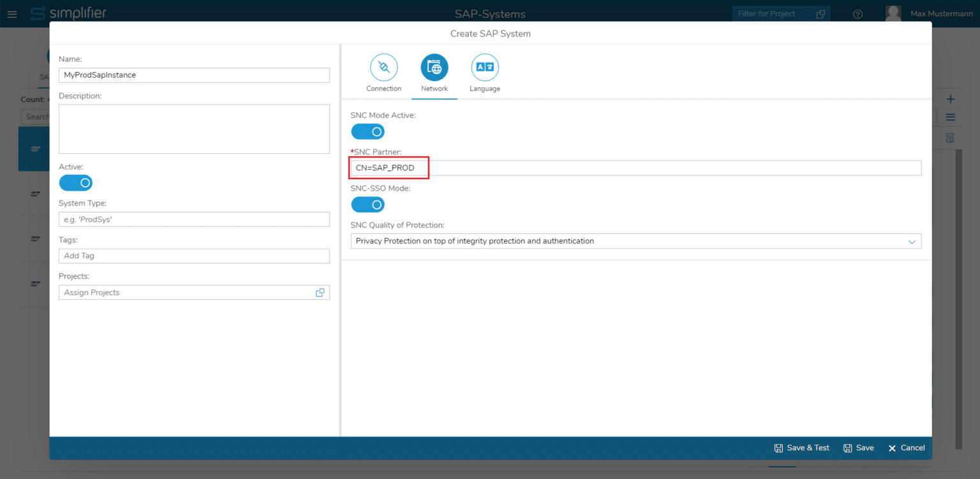Screen dimensions: 980x479
Task: Disable the SNC Mode Active toggle
Action: pos(367,131)
